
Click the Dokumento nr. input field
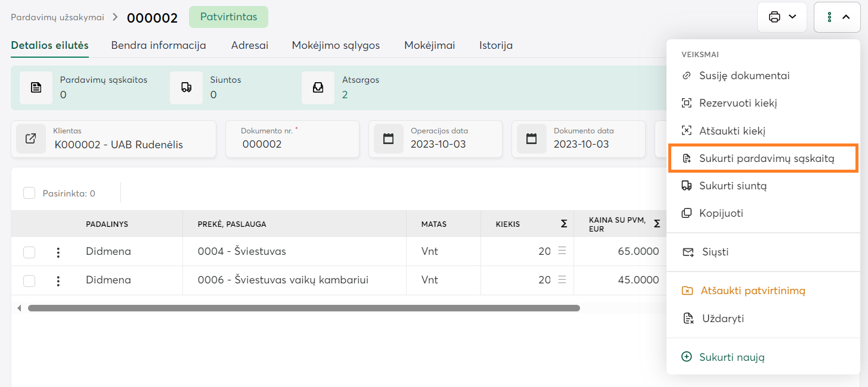[x=292, y=144]
